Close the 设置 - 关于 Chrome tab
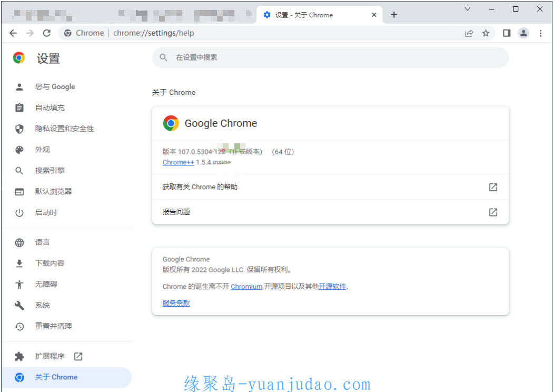Image resolution: width=553 pixels, height=392 pixels. [x=374, y=15]
